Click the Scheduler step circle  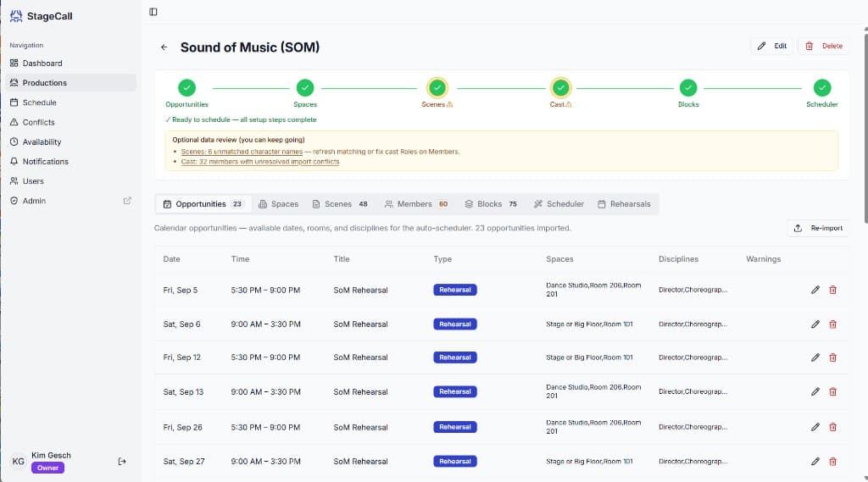point(822,88)
